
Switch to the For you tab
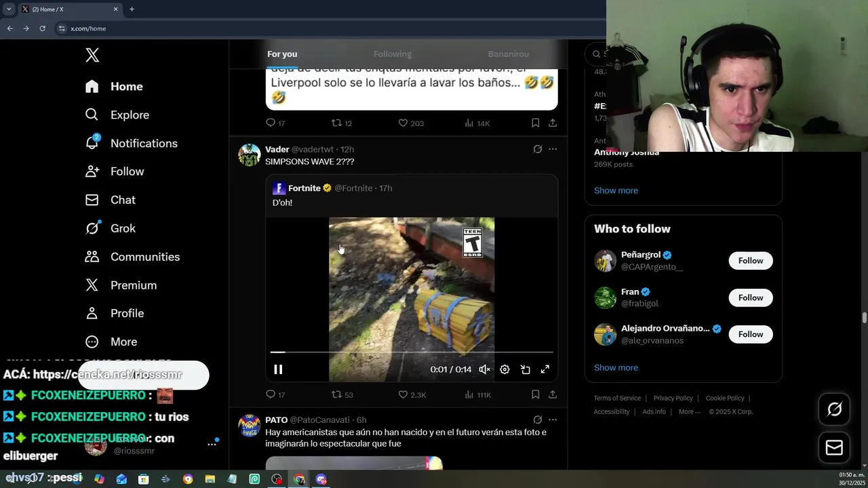(282, 54)
